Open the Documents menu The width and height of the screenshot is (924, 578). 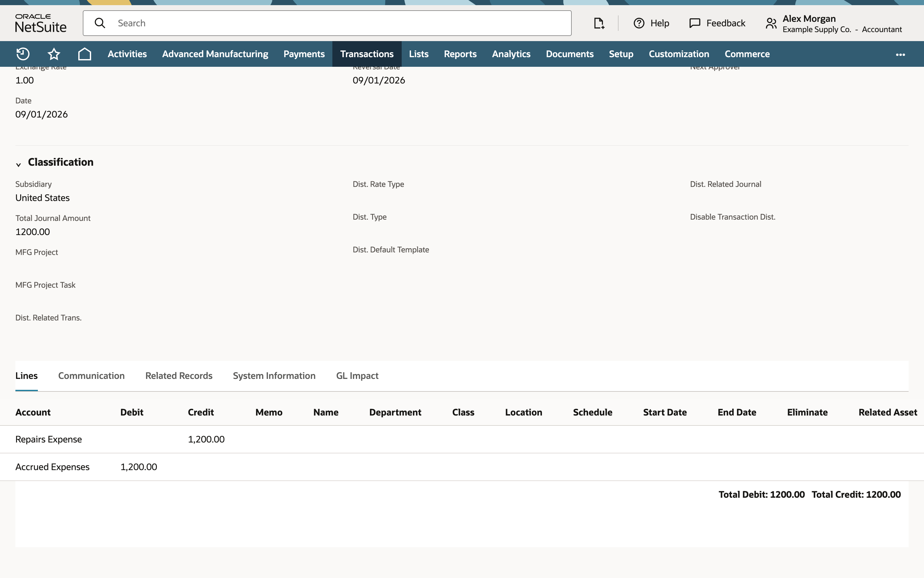click(570, 54)
